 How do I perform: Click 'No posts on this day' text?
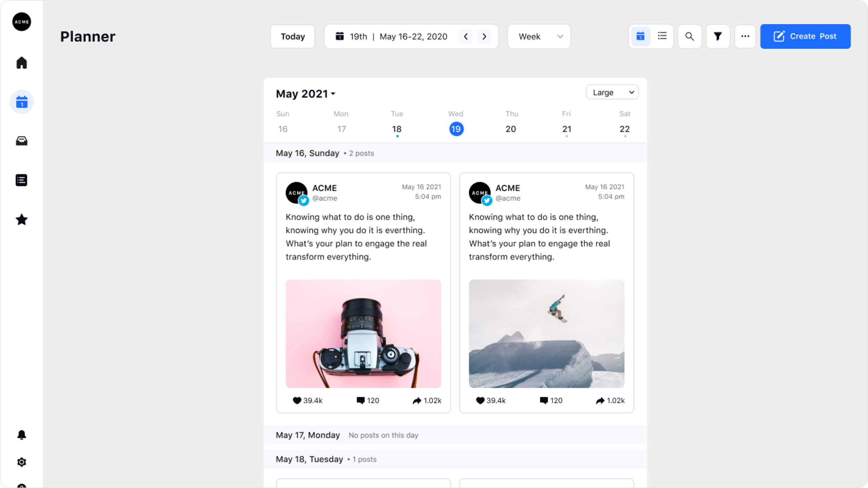(383, 435)
